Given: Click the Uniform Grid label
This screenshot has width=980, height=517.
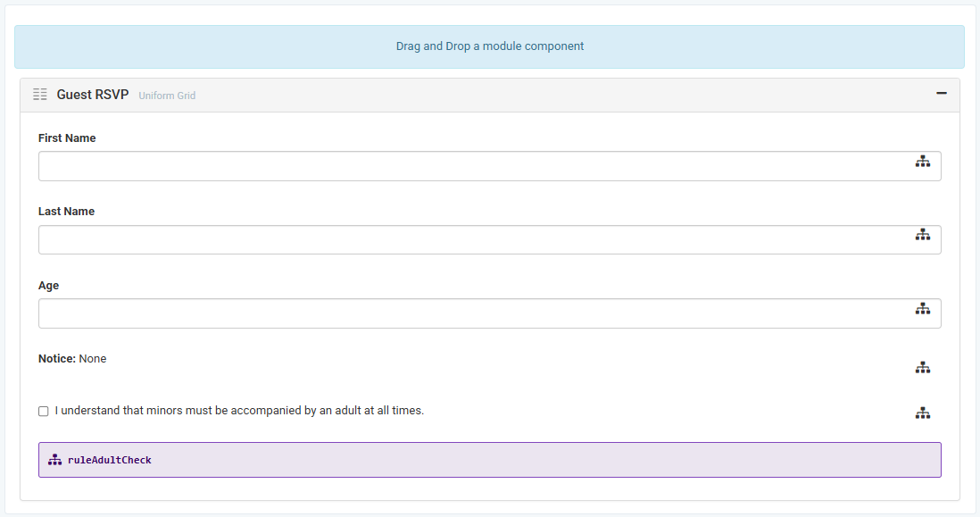Looking at the screenshot, I should (167, 96).
